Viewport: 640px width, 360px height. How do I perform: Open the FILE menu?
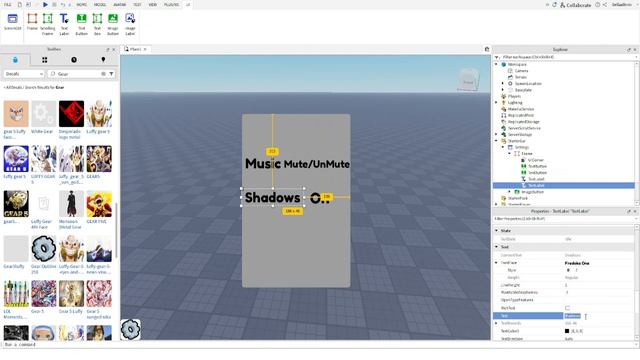(8, 4)
